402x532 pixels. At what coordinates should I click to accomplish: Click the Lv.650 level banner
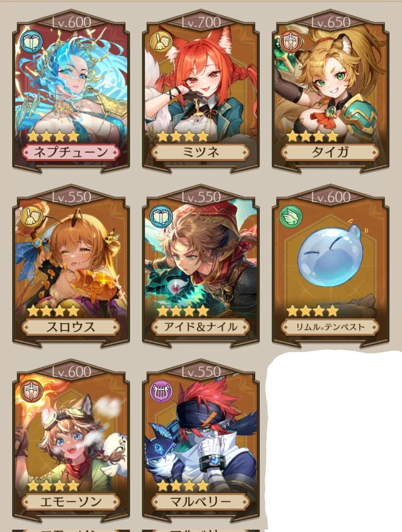330,21
